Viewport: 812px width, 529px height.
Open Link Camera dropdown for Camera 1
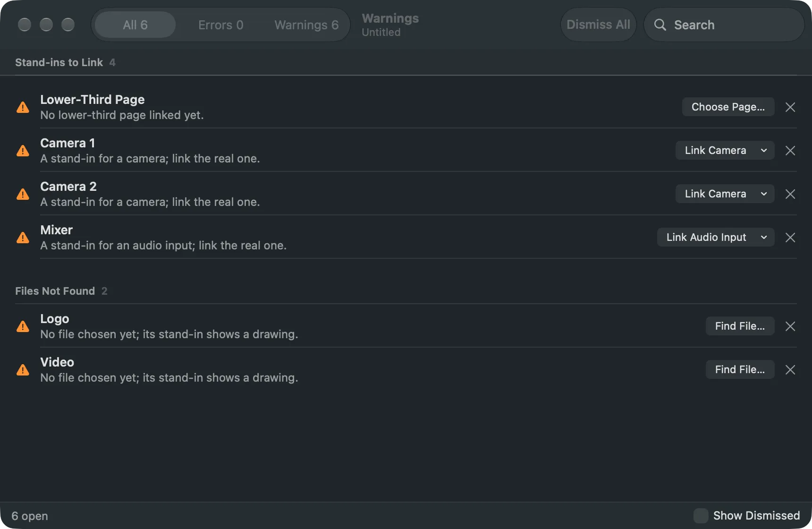pyautogui.click(x=725, y=151)
